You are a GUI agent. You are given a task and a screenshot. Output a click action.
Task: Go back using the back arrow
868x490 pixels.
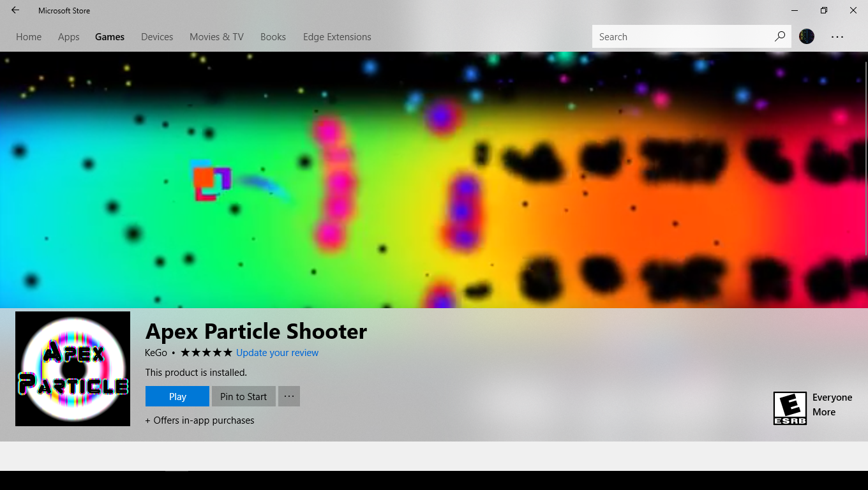[15, 10]
